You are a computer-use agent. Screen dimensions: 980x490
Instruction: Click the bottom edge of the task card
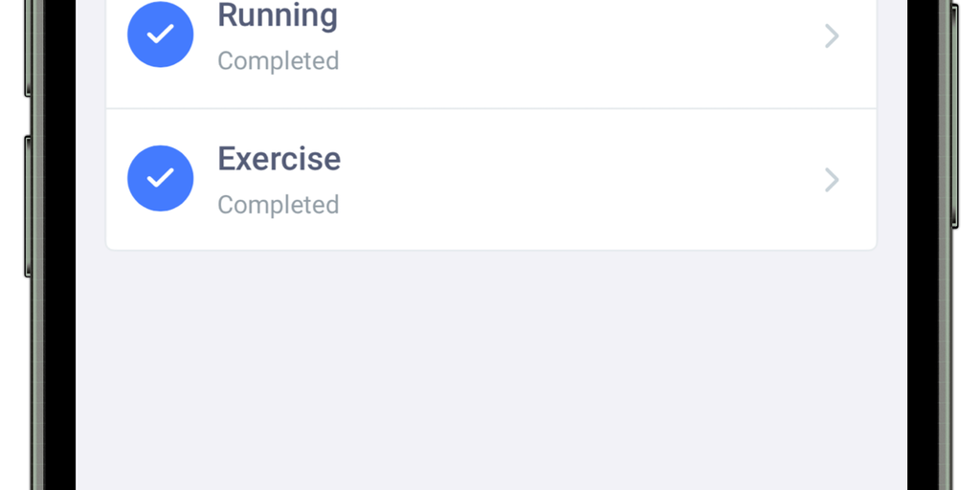[490, 249]
